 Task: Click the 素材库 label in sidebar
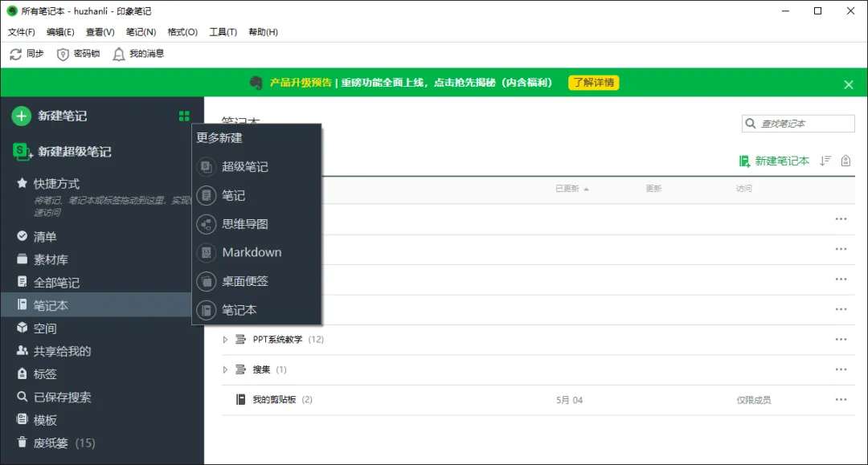pyautogui.click(x=51, y=259)
